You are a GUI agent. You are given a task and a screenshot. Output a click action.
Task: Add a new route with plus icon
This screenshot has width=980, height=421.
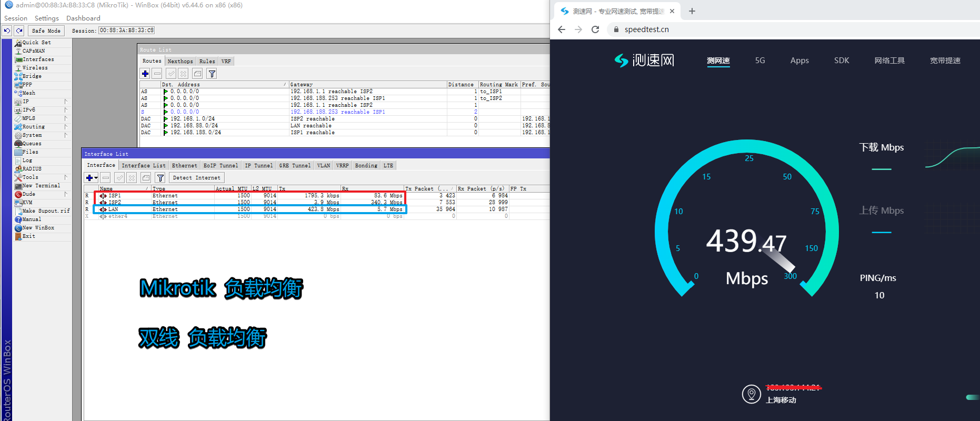coord(145,74)
